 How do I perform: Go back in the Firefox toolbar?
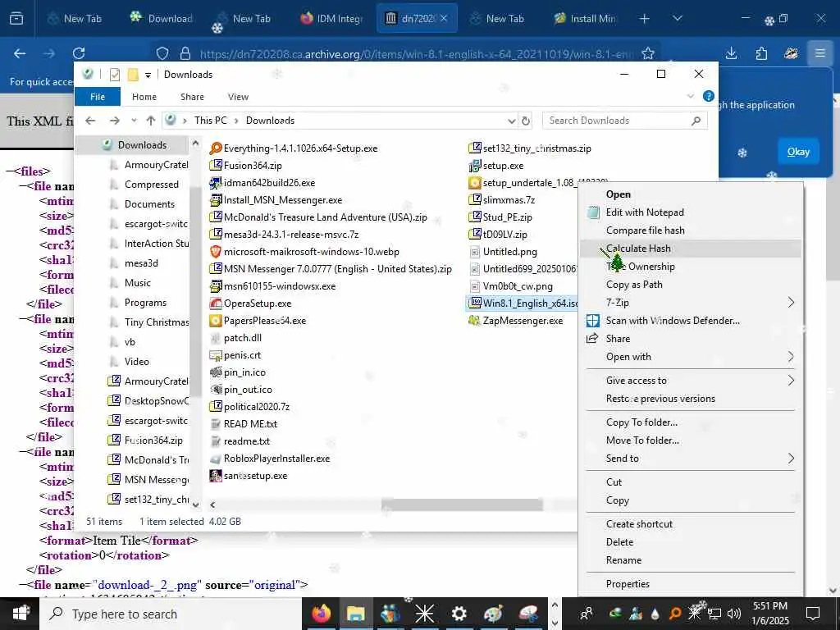tap(20, 53)
